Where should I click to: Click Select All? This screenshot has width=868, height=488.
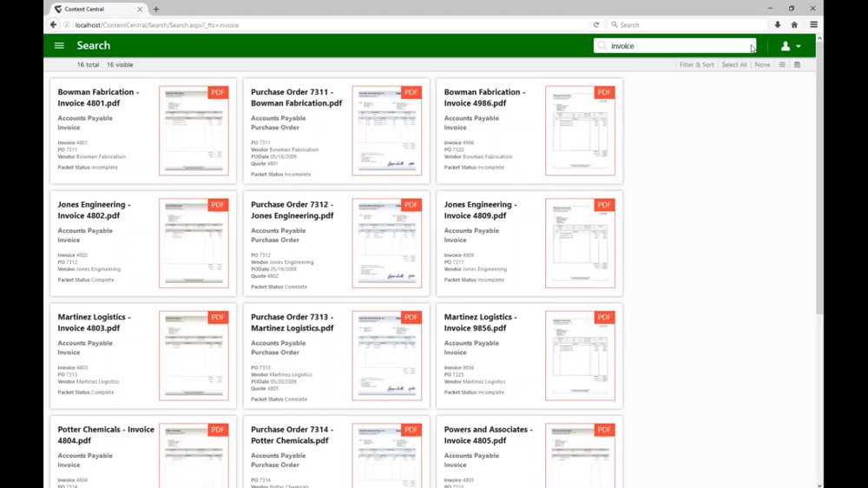(734, 65)
